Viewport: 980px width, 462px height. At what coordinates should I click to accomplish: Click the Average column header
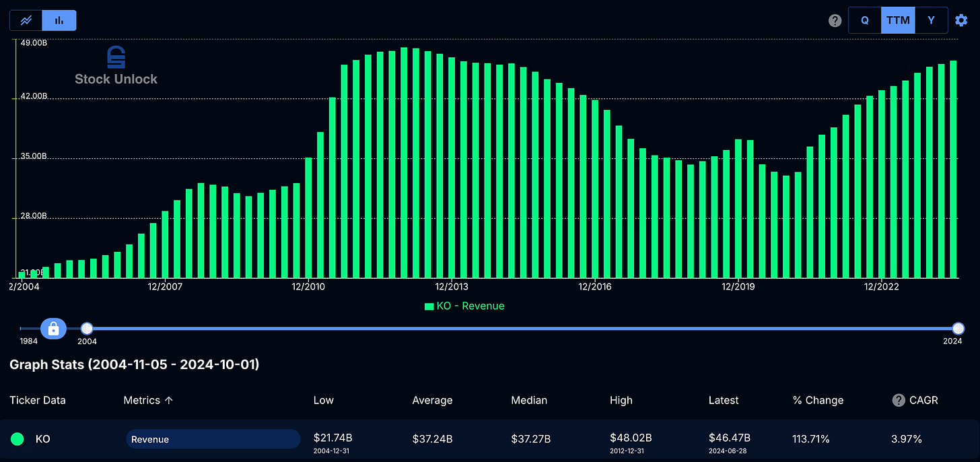tap(432, 400)
